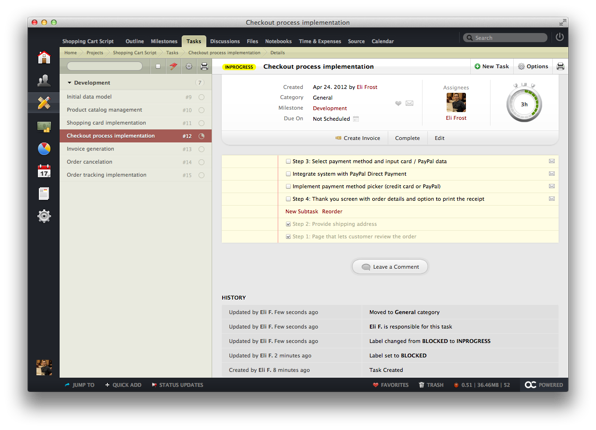This screenshot has height=430, width=596.
Task: Open the calendar sidebar icon
Action: pos(44,171)
